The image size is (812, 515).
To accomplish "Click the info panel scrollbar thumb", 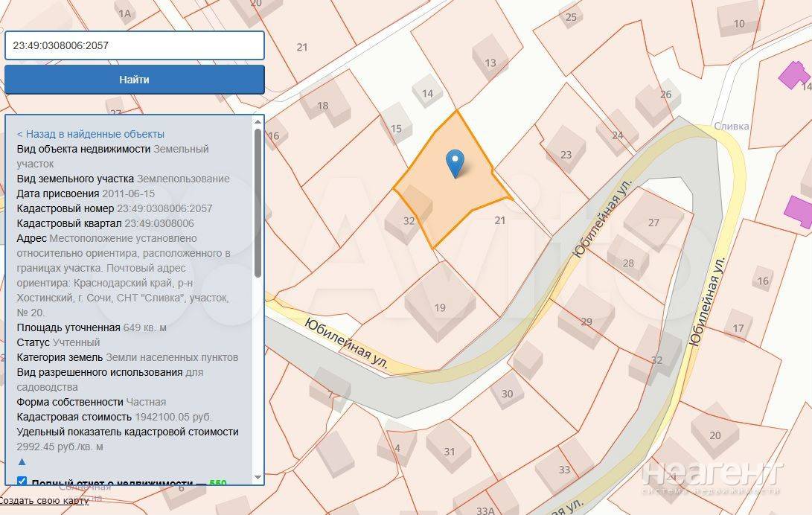I will pos(258,201).
